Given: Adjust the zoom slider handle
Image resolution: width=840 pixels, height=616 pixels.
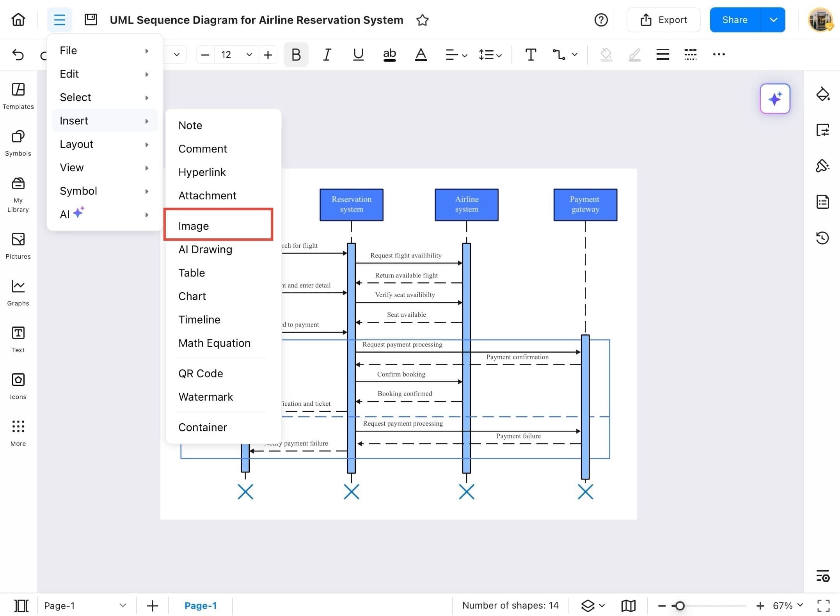Looking at the screenshot, I should point(680,605).
